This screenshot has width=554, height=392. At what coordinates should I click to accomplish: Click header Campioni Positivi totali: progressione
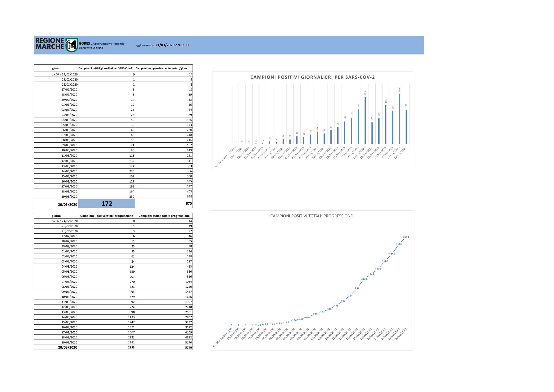pyautogui.click(x=107, y=216)
